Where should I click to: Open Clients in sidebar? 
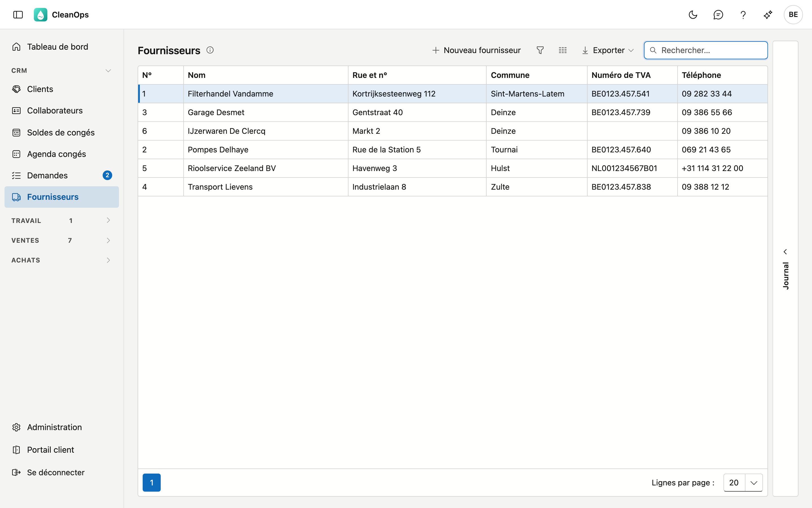point(61,89)
